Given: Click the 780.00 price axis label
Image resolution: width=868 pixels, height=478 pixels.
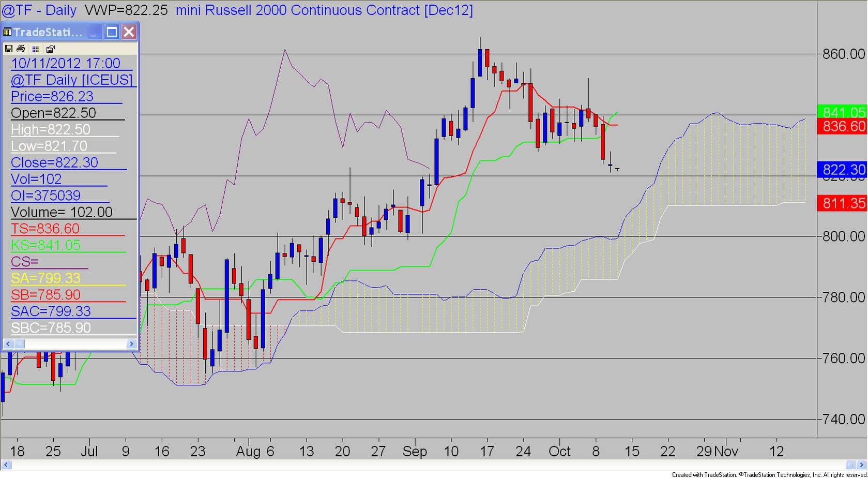Looking at the screenshot, I should 844,297.
